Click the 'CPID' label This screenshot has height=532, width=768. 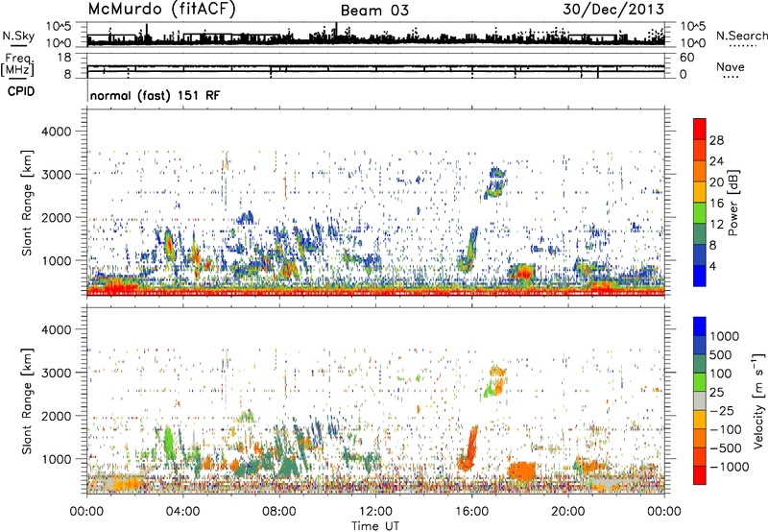(21, 91)
